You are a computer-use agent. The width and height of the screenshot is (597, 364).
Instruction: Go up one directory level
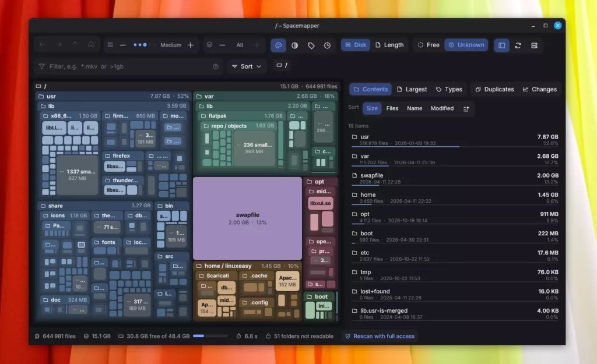[x=75, y=45]
